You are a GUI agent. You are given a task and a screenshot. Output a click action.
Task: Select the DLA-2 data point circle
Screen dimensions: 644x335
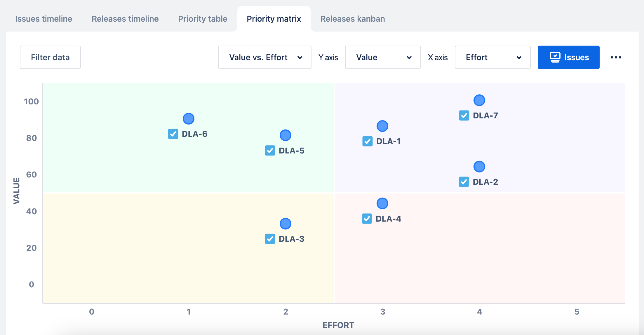coord(479,167)
